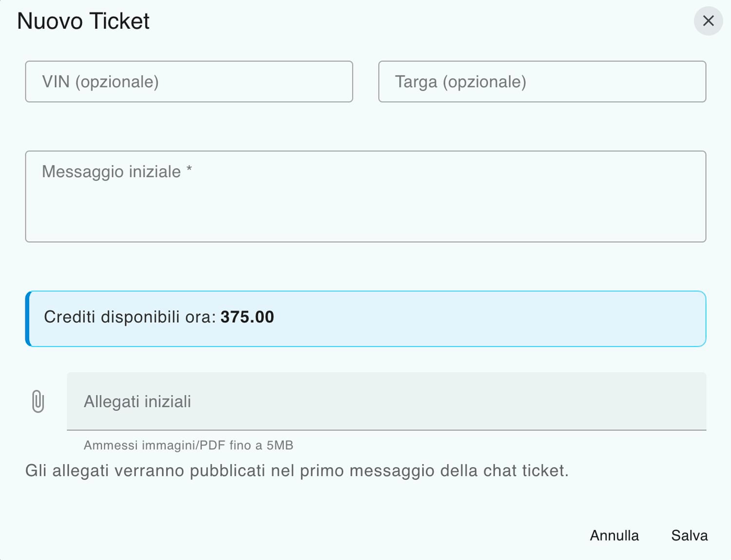Close the Nuovo Ticket dialog with X
This screenshot has height=560, width=731.
[x=708, y=21]
